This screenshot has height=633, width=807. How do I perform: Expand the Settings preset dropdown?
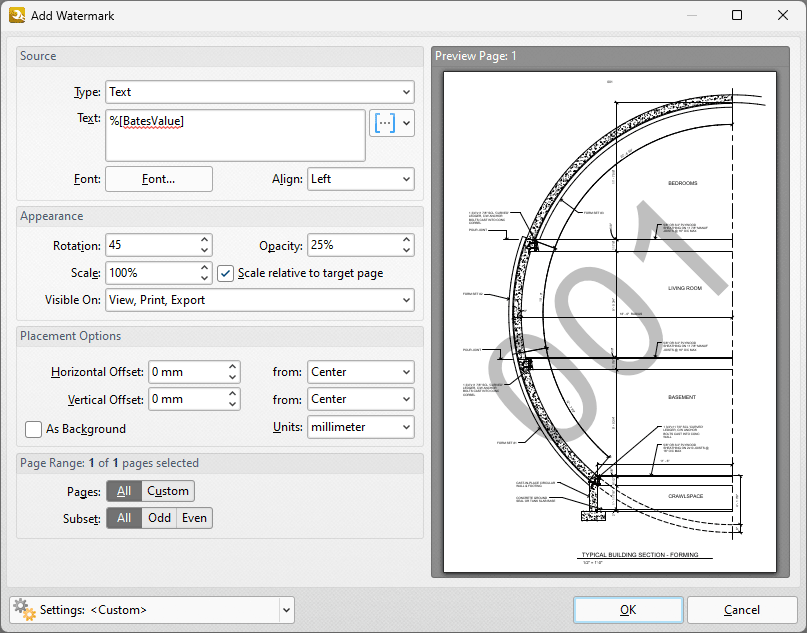(x=286, y=610)
